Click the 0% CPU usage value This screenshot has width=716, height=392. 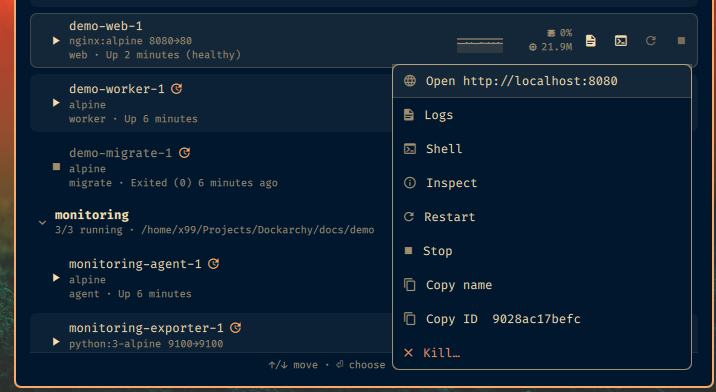pos(566,33)
